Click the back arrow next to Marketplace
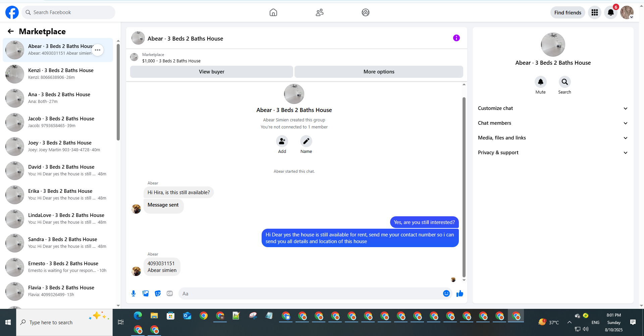The image size is (644, 336). (x=11, y=31)
